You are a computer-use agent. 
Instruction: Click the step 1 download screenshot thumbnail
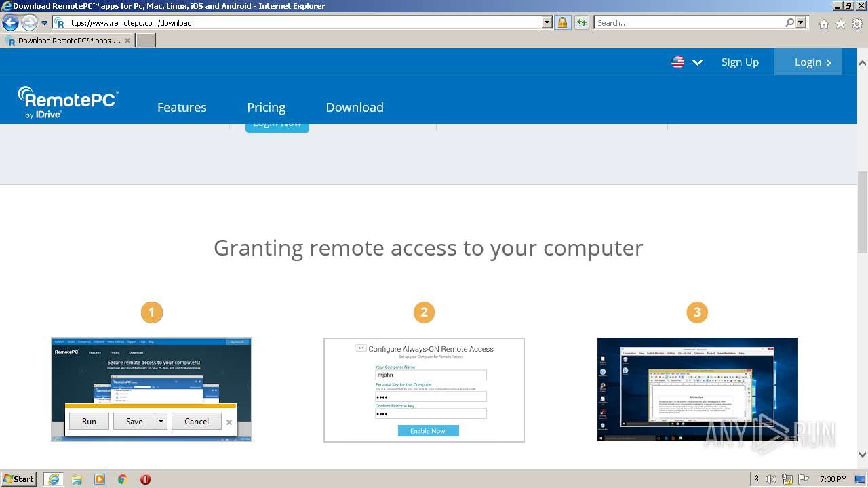coord(151,390)
